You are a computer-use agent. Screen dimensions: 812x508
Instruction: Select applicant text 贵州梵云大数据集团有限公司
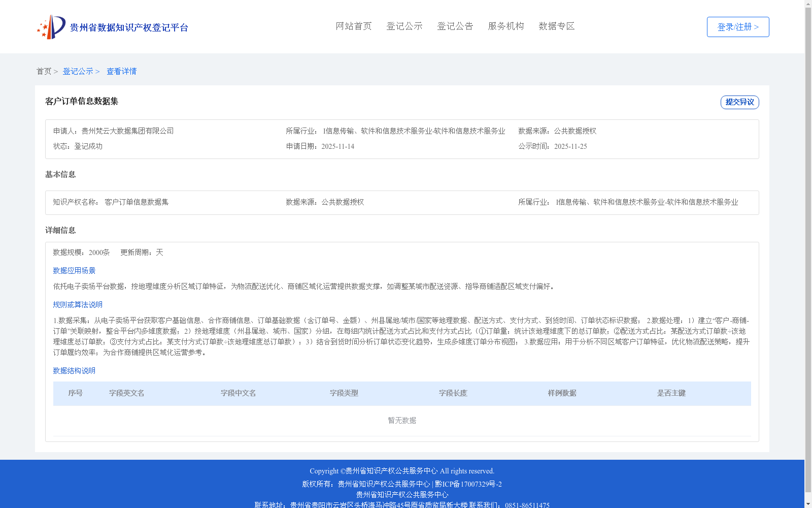(x=127, y=131)
